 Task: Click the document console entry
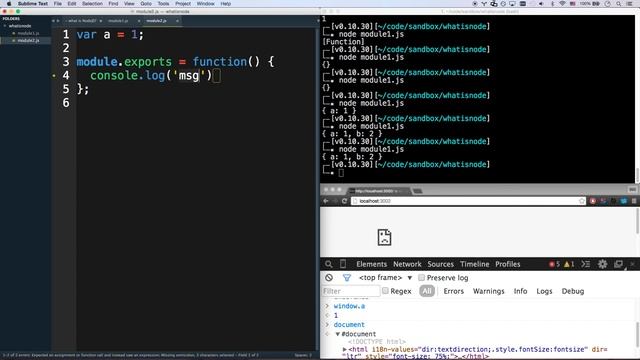pos(349,325)
